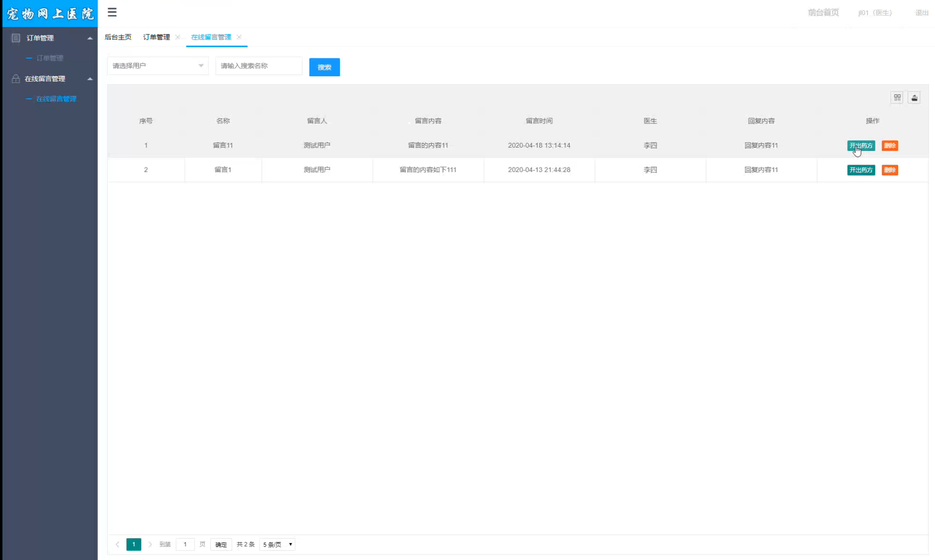The image size is (935, 560).
Task: Click the 留言1 name cell
Action: tap(223, 170)
